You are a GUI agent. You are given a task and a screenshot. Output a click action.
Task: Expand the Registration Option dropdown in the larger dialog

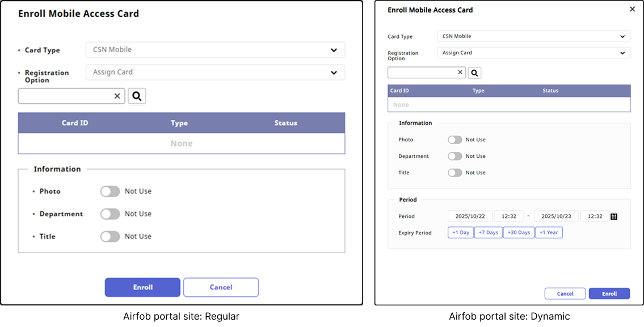point(215,73)
